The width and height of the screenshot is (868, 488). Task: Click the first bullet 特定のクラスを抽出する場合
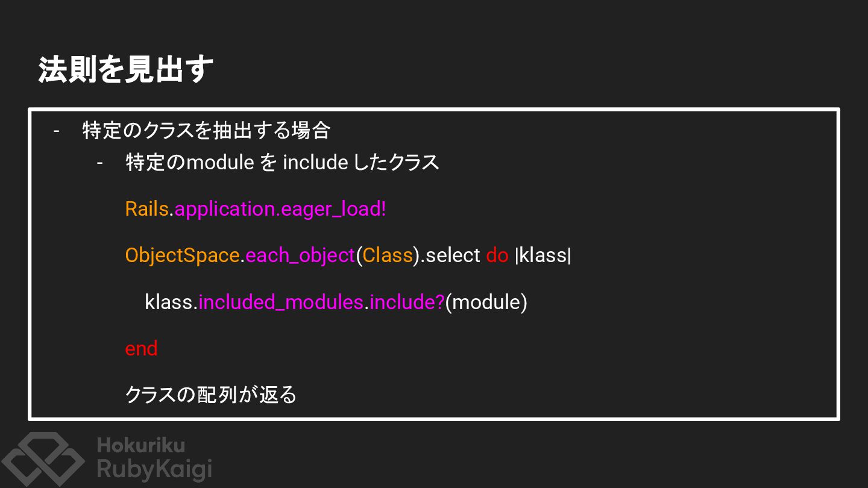[206, 130]
